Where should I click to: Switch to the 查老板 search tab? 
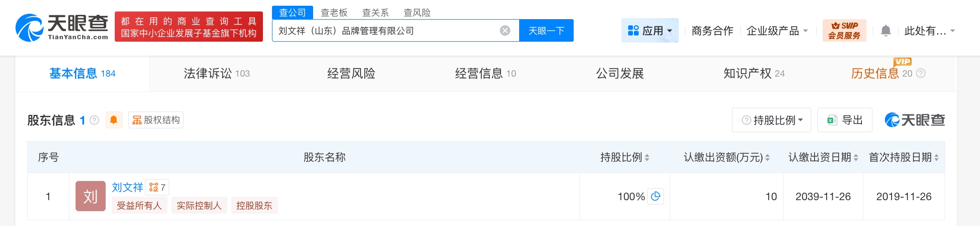pyautogui.click(x=334, y=12)
